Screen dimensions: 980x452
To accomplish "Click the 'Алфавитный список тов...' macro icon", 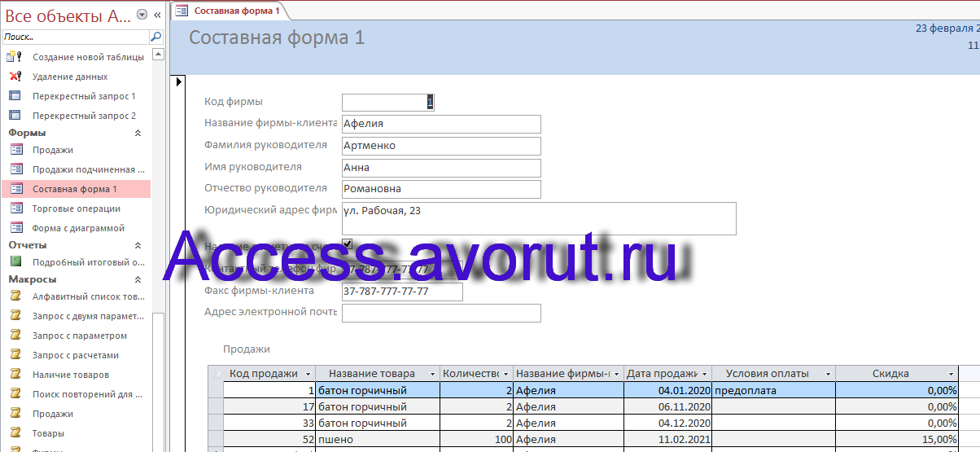I will [x=15, y=296].
